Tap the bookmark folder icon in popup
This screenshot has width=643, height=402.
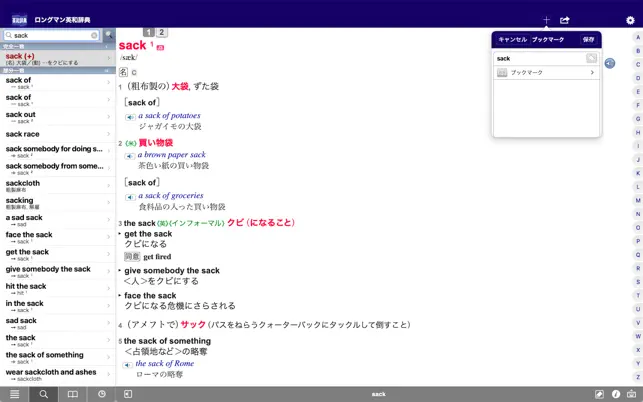tap(502, 73)
